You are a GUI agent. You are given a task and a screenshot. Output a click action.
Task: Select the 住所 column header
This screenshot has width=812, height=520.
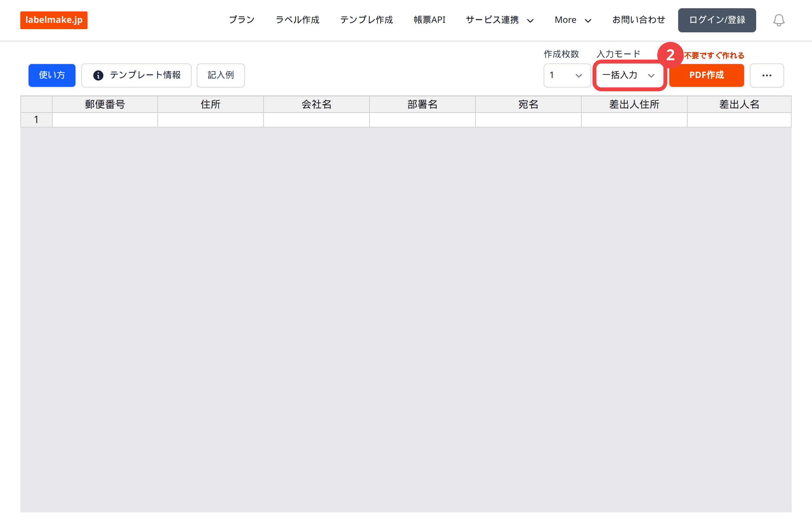pyautogui.click(x=210, y=104)
